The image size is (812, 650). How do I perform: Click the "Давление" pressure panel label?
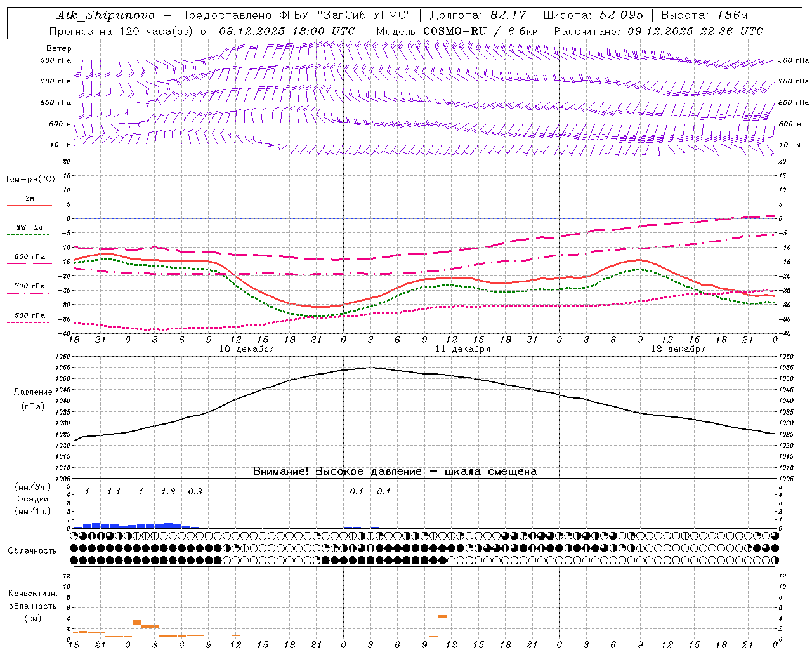(33, 392)
